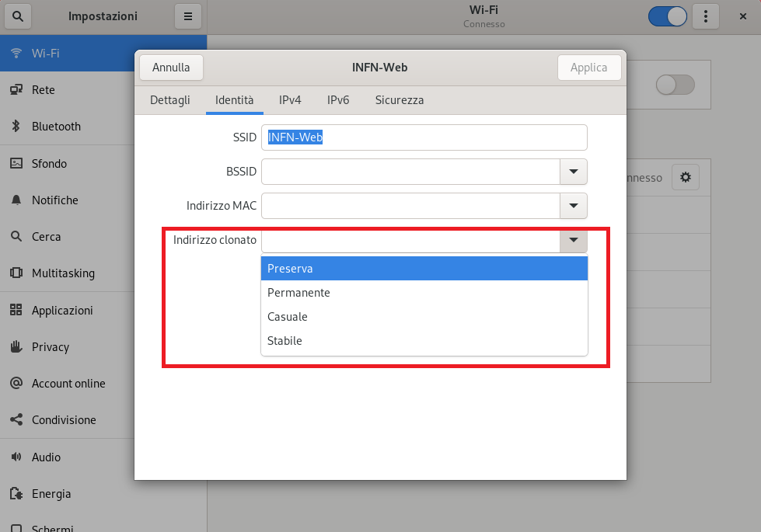Open the Sfondo panel label
This screenshot has height=532, width=761.
coord(49,163)
